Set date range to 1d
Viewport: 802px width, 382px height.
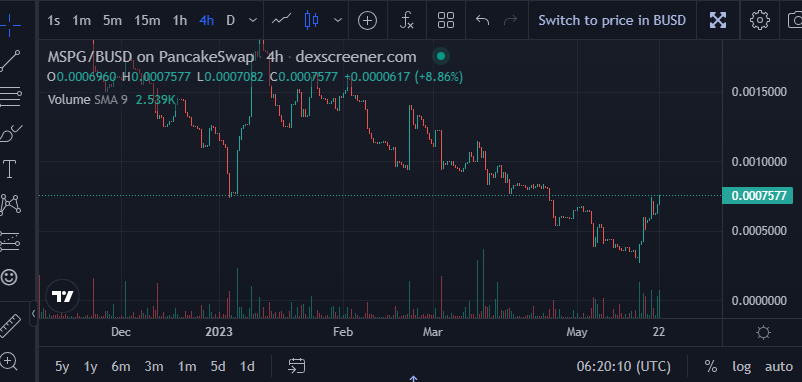[x=248, y=367]
